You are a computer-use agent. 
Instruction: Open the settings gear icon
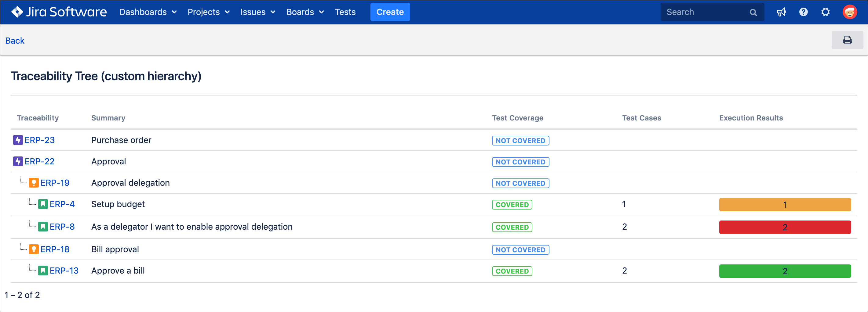[x=825, y=12]
